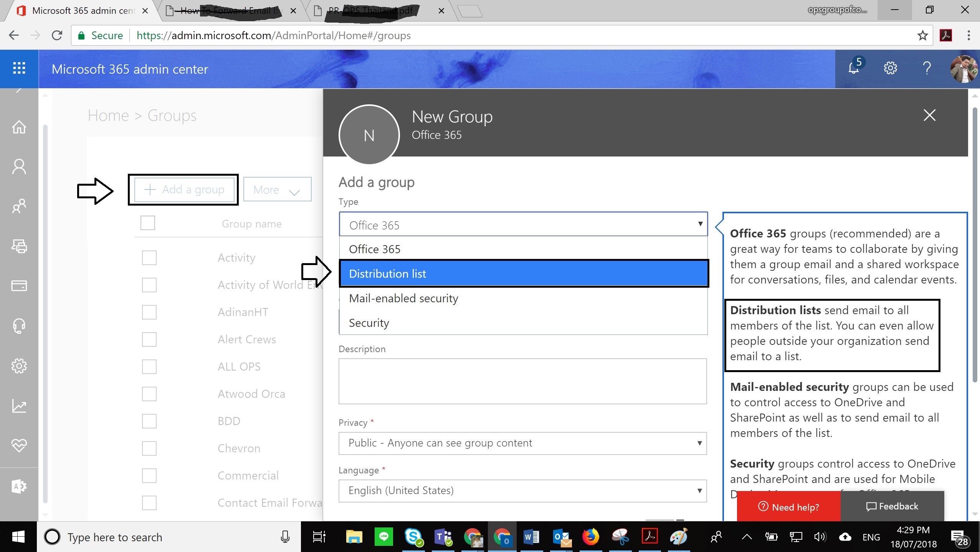Viewport: 980px width, 552px height.
Task: Check the box for Activity of World group
Action: click(149, 285)
